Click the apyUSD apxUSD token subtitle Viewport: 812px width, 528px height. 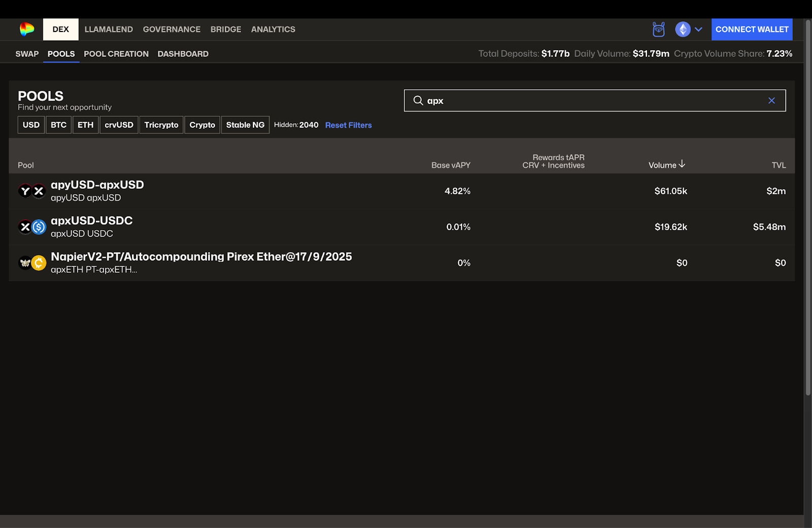point(86,198)
